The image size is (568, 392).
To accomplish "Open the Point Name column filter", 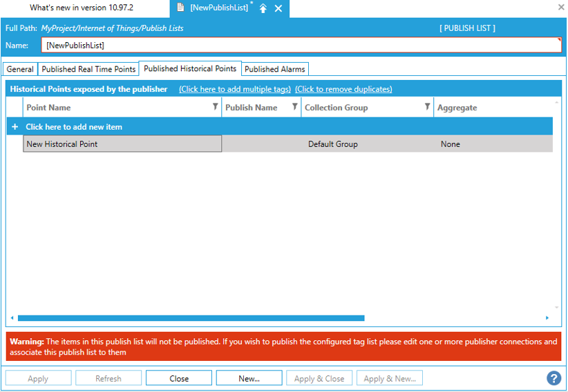I will tap(215, 107).
